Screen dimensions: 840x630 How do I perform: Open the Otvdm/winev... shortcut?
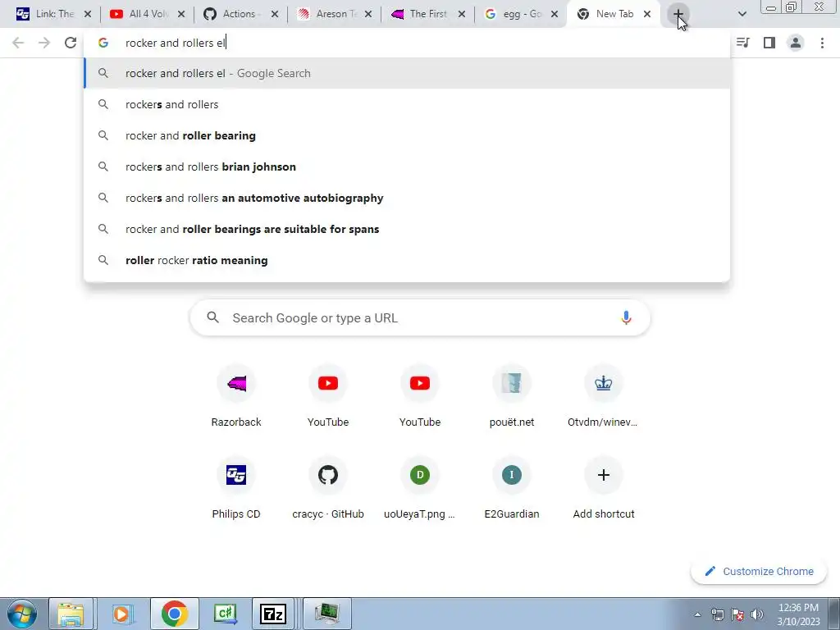tap(603, 397)
